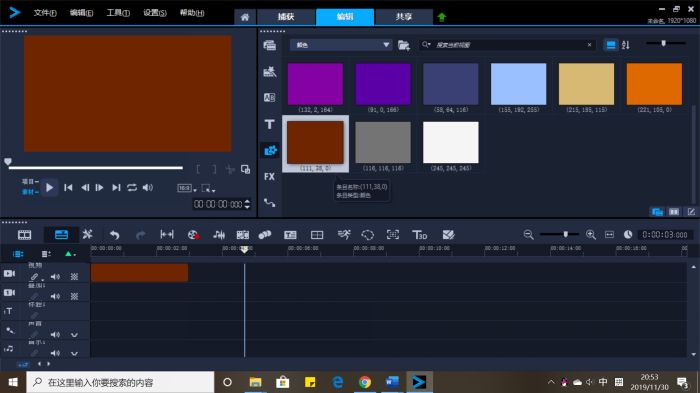700x393 pixels.
Task: Switch to Storyboard view icon
Action: point(24,235)
